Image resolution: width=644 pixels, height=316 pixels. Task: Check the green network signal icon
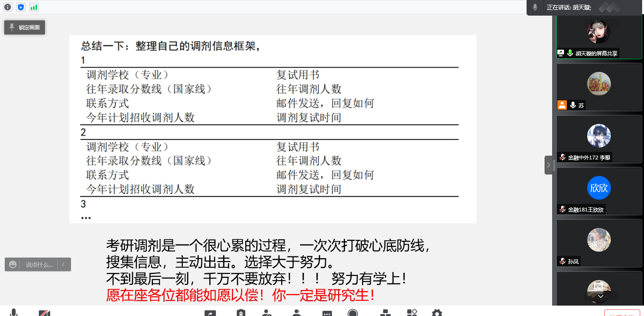tap(34, 7)
